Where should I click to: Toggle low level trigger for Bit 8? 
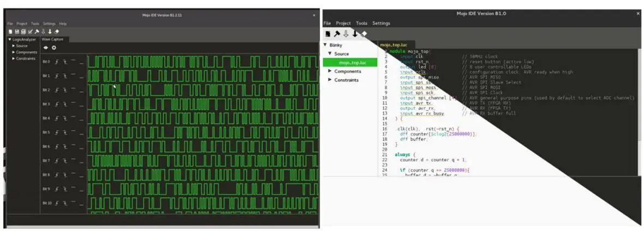coord(82,177)
